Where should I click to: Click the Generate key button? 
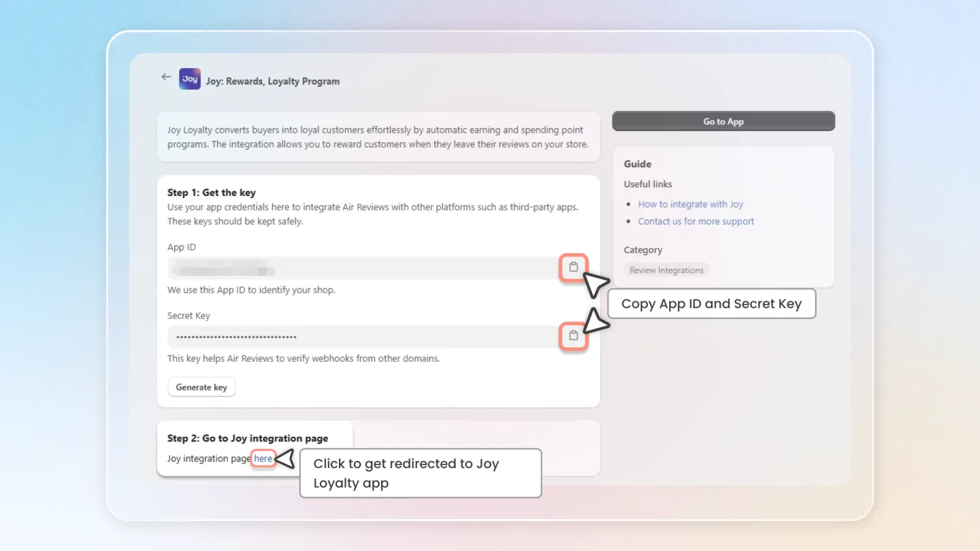201,387
